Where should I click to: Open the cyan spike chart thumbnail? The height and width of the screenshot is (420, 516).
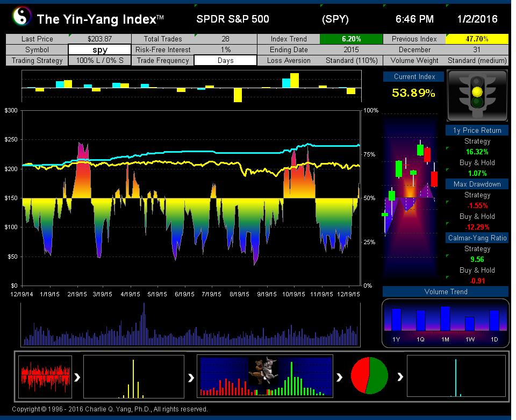[x=456, y=375]
